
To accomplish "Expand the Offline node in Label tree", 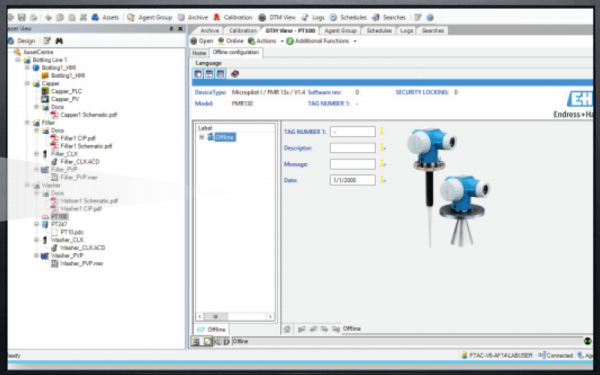I will tap(201, 137).
